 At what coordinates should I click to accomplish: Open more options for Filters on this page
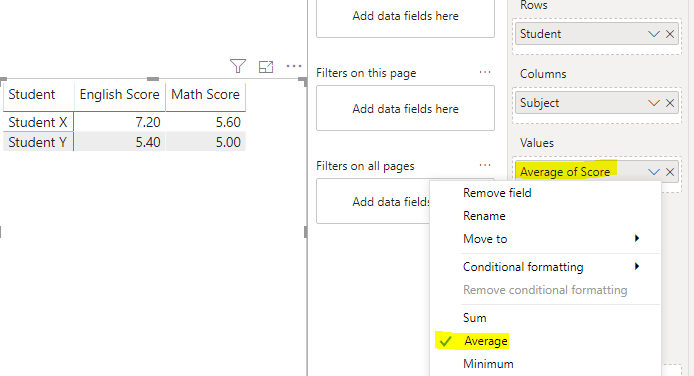click(x=485, y=72)
